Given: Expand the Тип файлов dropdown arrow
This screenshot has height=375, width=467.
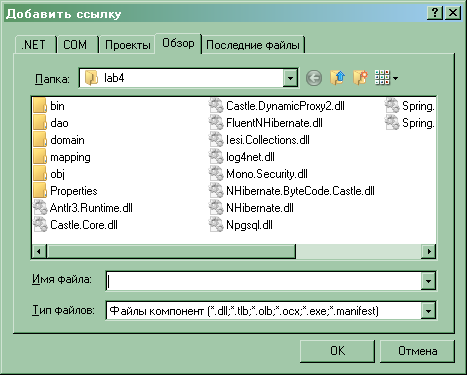Looking at the screenshot, I should [428, 311].
